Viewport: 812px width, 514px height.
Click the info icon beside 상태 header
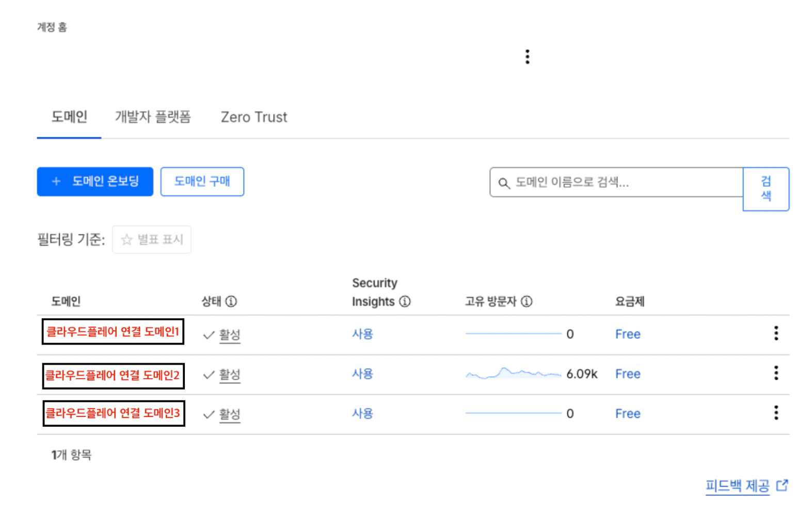pyautogui.click(x=231, y=301)
